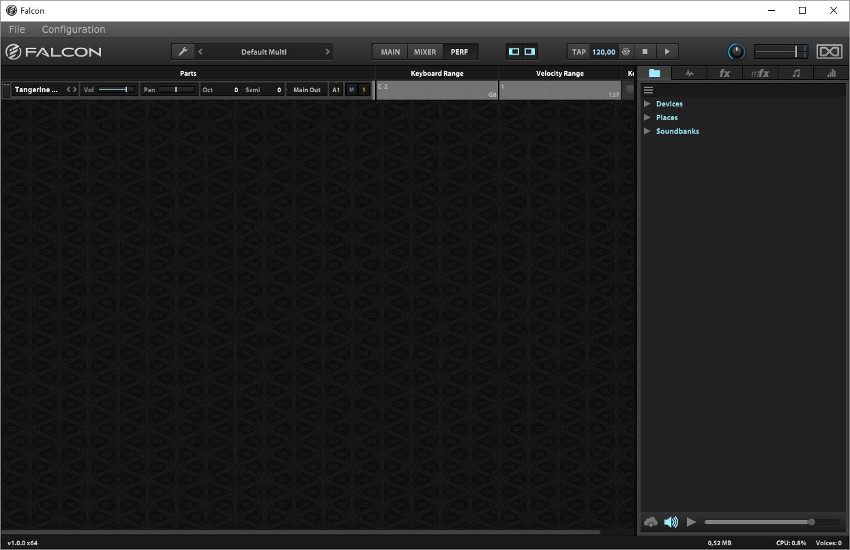Viewport: 850px width, 550px height.
Task: Select the Places label
Action: tap(667, 117)
